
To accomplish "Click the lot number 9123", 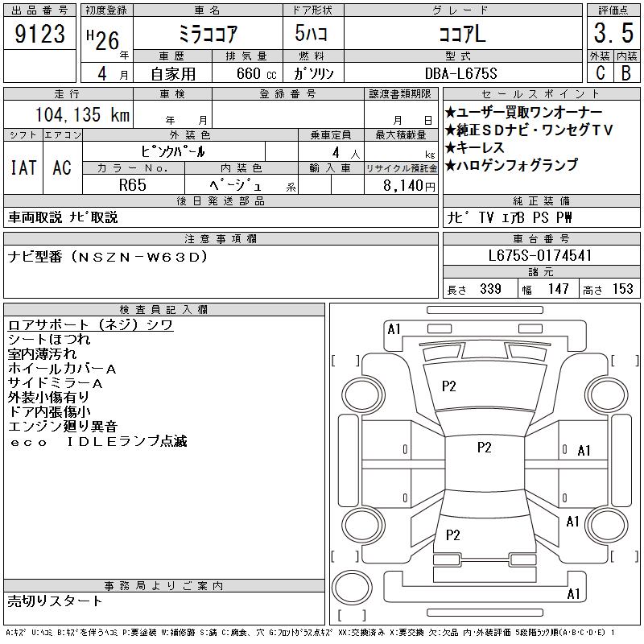I will [x=39, y=34].
